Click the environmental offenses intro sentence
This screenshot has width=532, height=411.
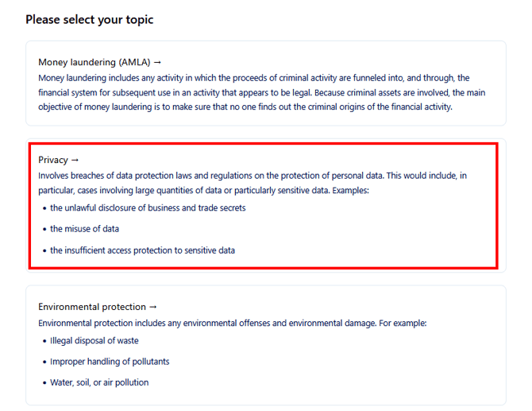[x=233, y=324]
